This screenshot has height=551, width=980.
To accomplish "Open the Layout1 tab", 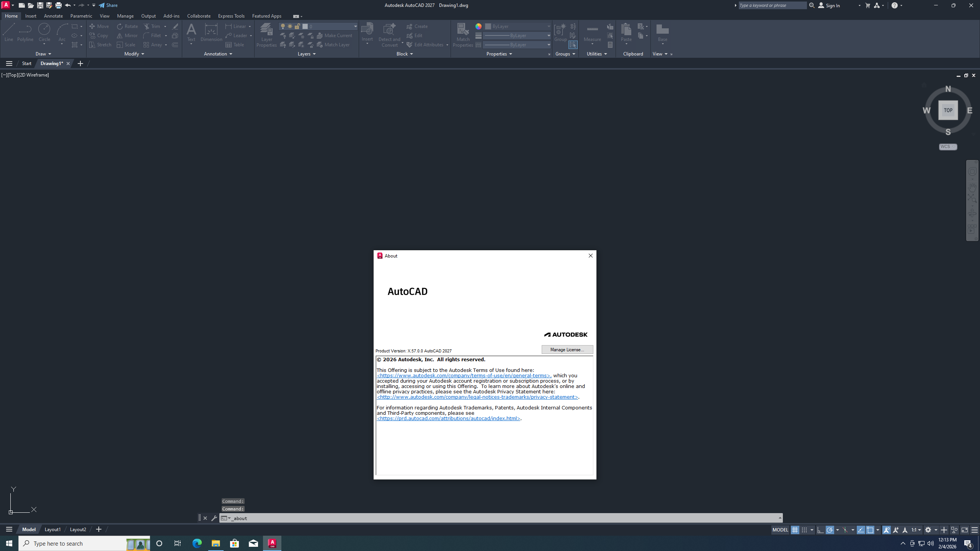I will (x=52, y=529).
